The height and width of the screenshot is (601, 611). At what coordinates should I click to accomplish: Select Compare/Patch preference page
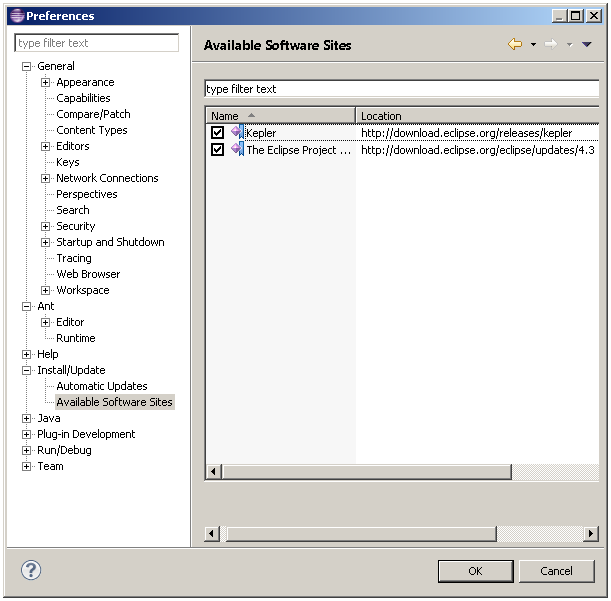[93, 114]
